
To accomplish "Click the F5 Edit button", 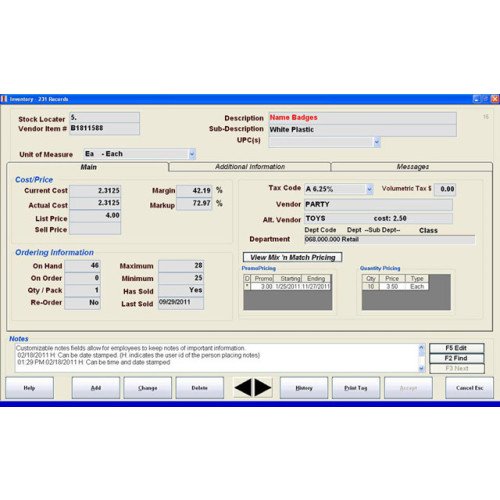I will coord(456,348).
